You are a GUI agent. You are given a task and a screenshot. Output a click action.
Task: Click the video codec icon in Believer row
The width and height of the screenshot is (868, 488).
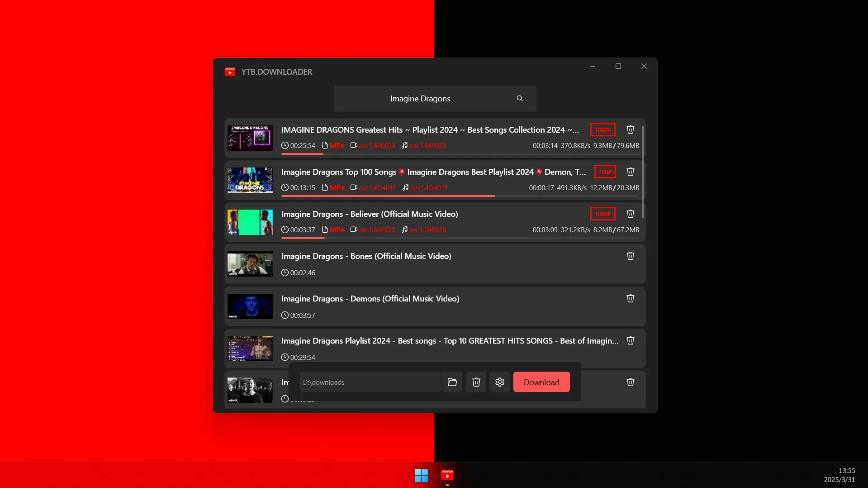354,230
